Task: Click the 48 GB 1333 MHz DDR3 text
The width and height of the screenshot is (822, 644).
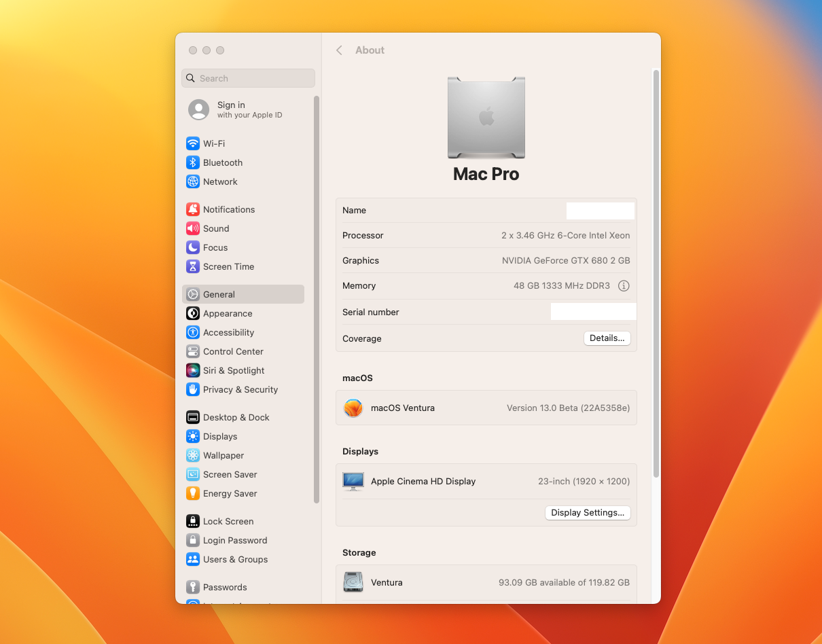Action: (x=562, y=286)
